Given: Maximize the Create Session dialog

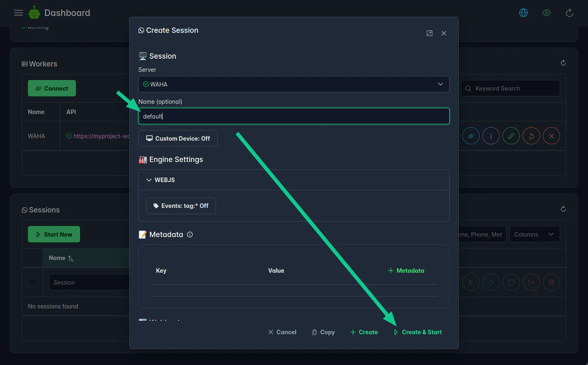Looking at the screenshot, I should (430, 33).
